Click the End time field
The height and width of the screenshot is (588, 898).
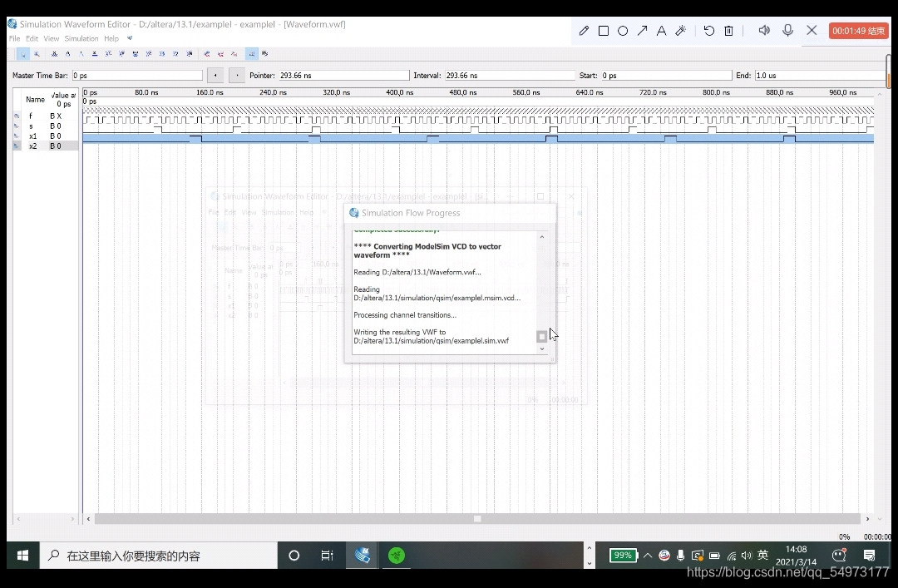(820, 75)
